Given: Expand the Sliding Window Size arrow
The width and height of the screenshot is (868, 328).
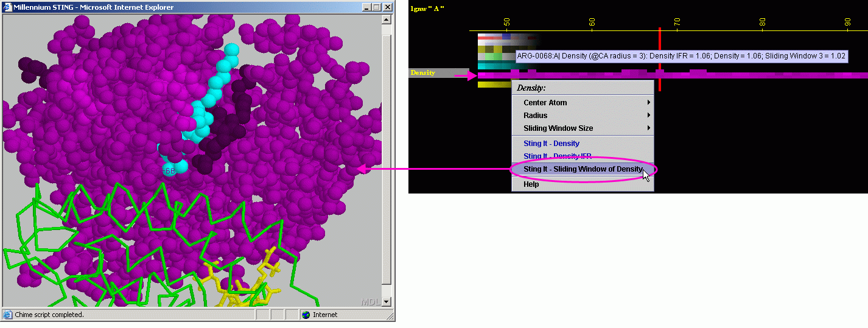Looking at the screenshot, I should (x=649, y=128).
